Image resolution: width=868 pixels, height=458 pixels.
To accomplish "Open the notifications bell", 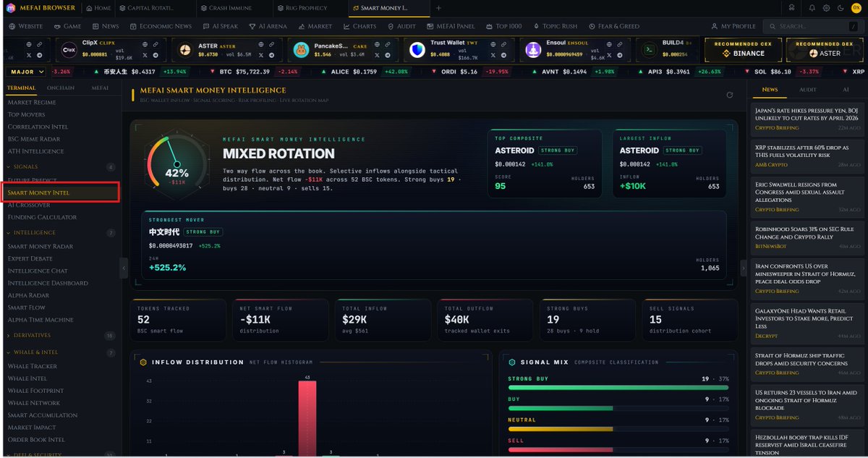I will click(x=812, y=8).
